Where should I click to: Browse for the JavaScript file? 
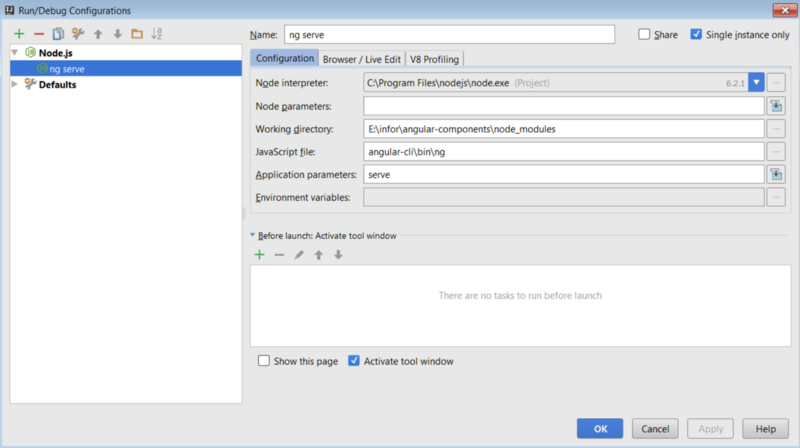(x=776, y=152)
